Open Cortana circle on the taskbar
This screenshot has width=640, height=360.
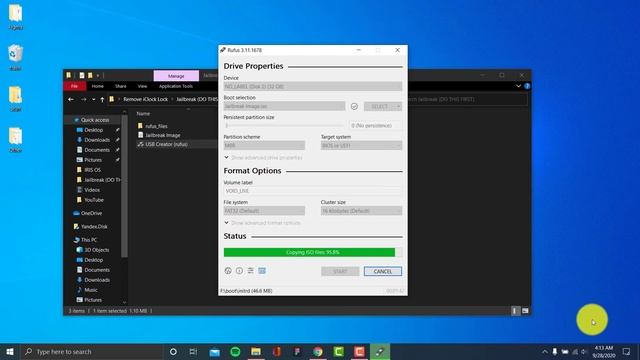pyautogui.click(x=173, y=351)
